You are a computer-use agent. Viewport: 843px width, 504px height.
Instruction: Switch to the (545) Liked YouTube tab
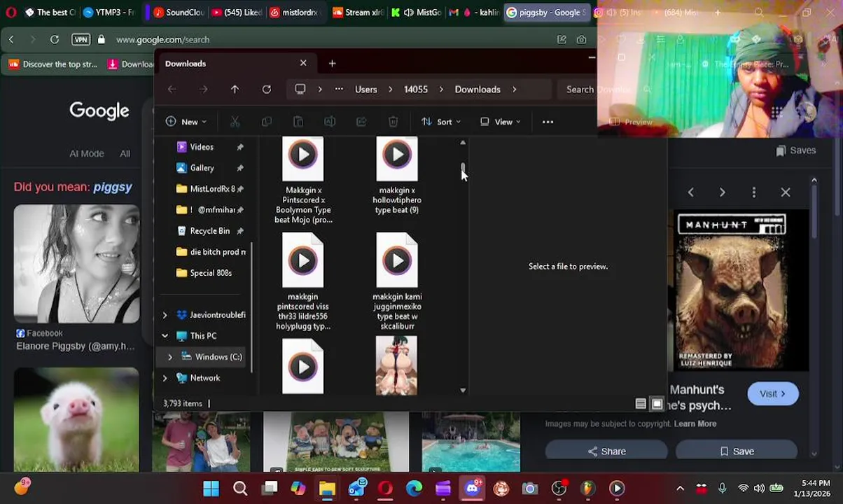236,12
